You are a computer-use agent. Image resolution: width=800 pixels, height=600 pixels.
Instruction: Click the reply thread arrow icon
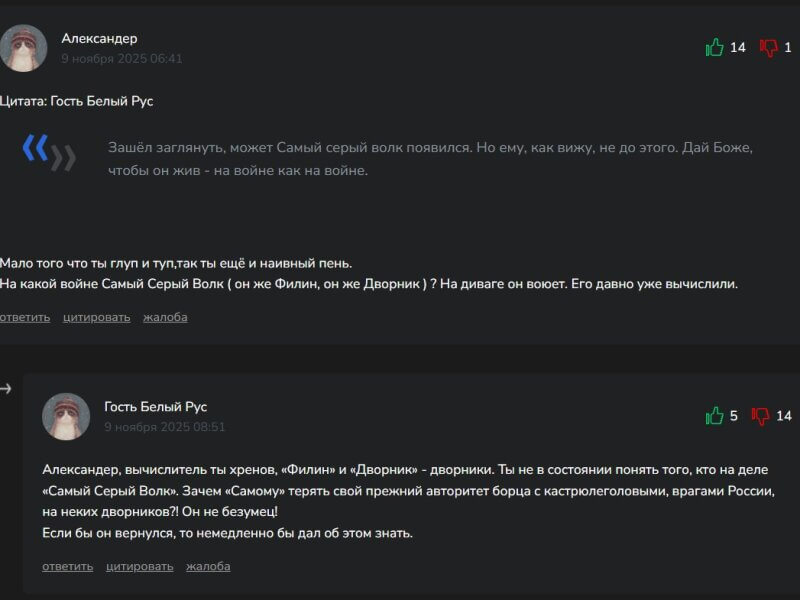pyautogui.click(x=6, y=388)
